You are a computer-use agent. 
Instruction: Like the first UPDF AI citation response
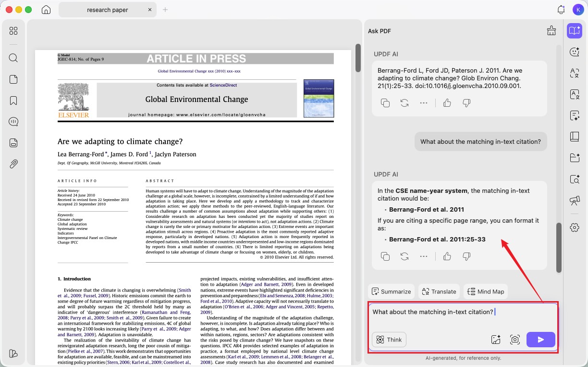[x=447, y=103]
